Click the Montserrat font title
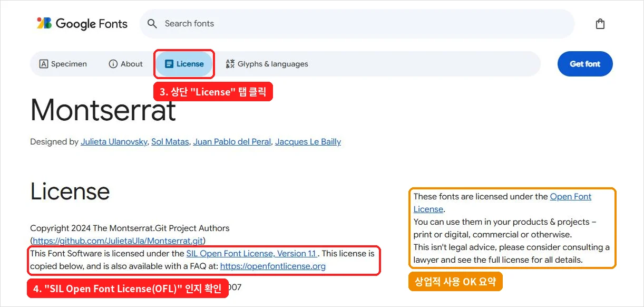This screenshot has height=307, width=644. click(103, 110)
